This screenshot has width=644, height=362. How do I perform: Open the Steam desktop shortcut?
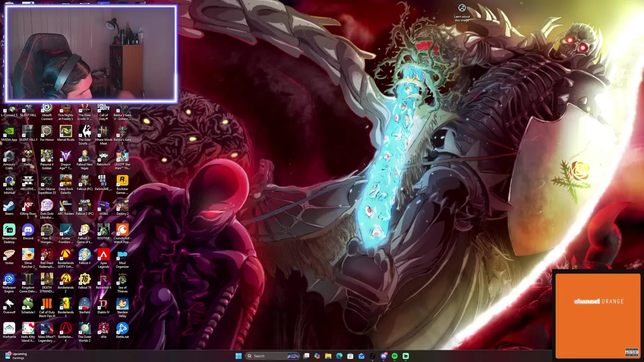9,208
